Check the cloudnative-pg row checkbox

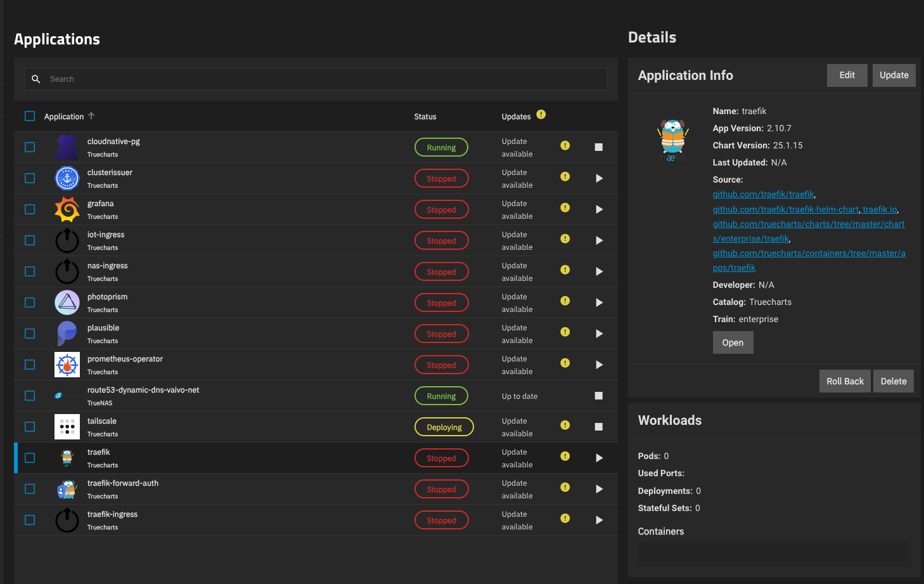pyautogui.click(x=30, y=147)
